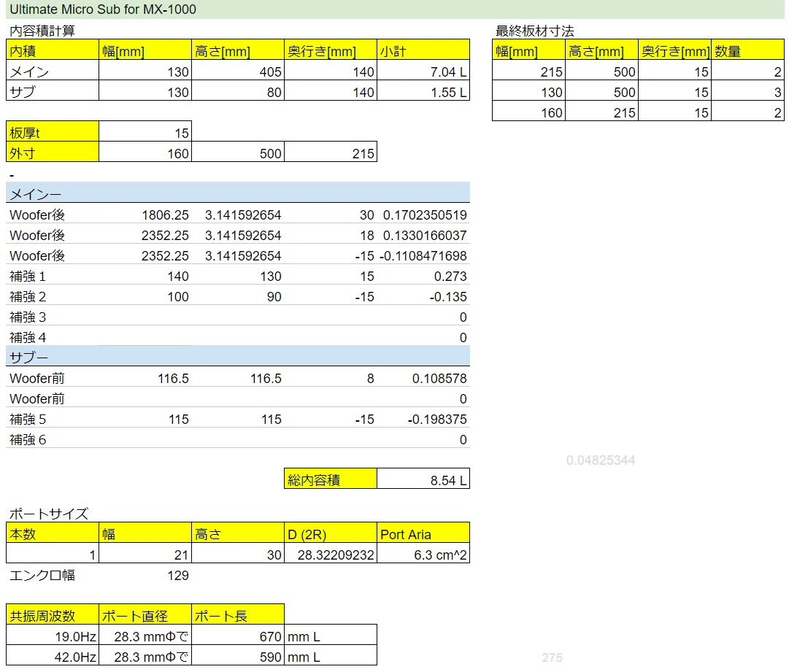Screen dimensions: 789x672
Task: Click the 7.04 L subtotal cell
Action: [423, 72]
